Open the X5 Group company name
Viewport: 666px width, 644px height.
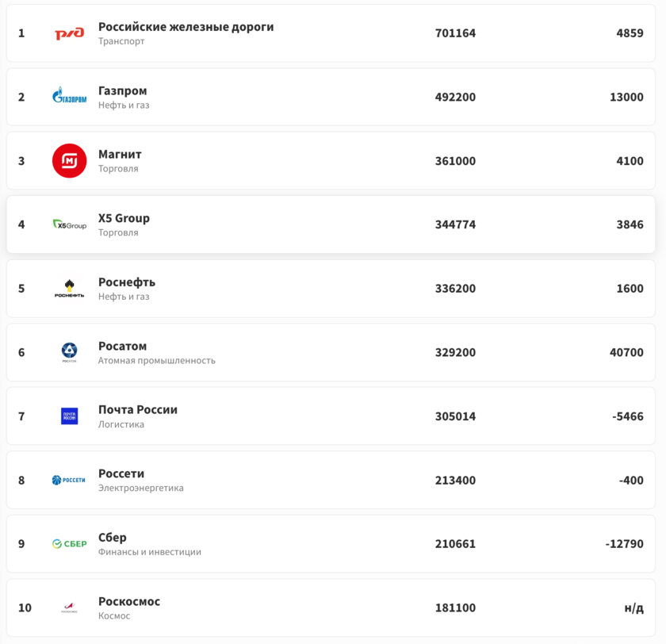point(124,218)
